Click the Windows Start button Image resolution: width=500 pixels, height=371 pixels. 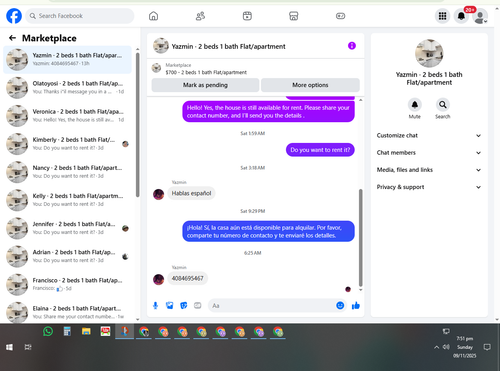tap(9, 347)
